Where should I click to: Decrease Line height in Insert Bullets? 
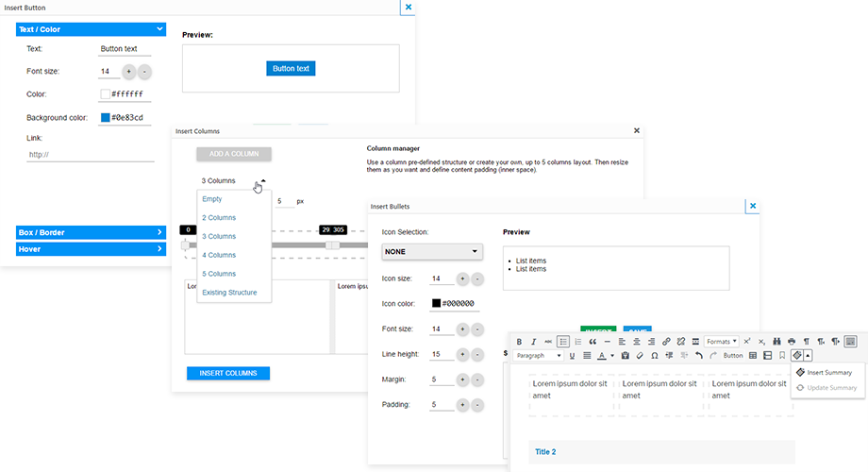click(477, 355)
